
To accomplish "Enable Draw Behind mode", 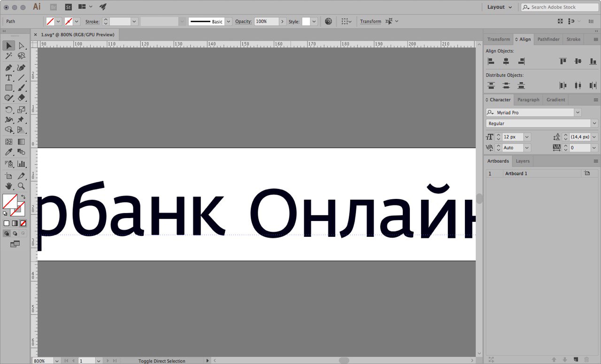I will 15,233.
